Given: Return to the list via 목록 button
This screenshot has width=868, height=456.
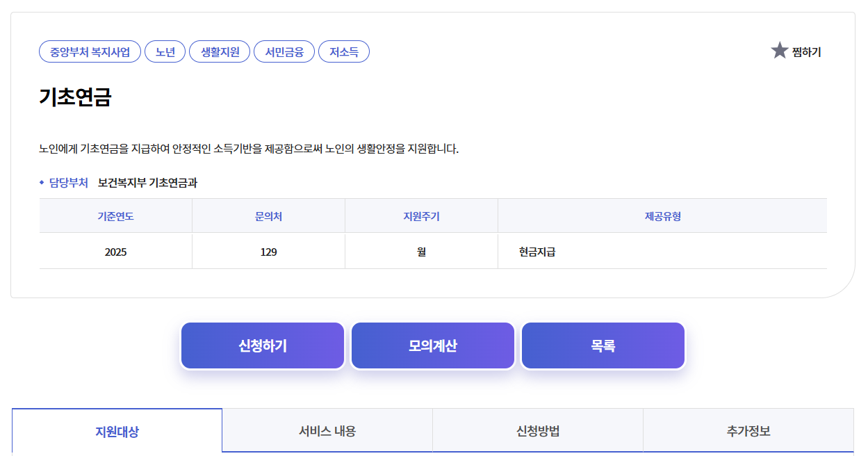Looking at the screenshot, I should [603, 345].
